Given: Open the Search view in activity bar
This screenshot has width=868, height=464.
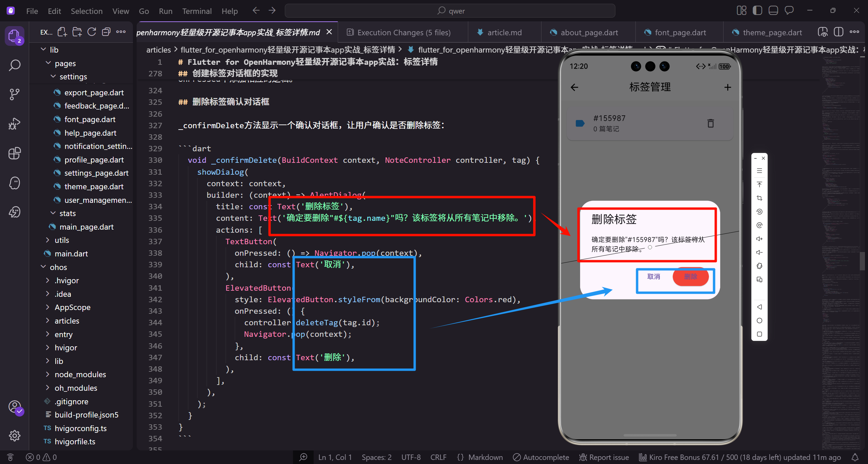Looking at the screenshot, I should click(x=14, y=65).
